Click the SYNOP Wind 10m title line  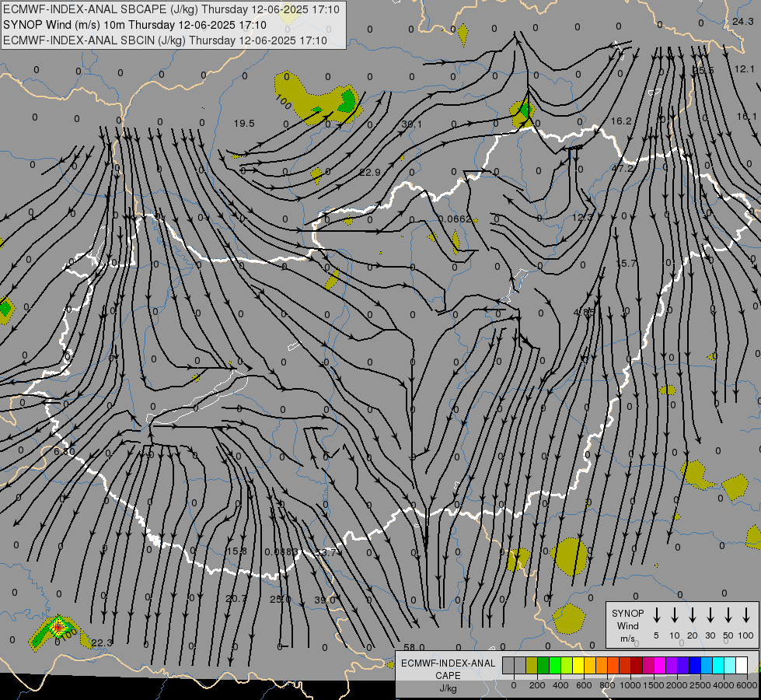134,25
